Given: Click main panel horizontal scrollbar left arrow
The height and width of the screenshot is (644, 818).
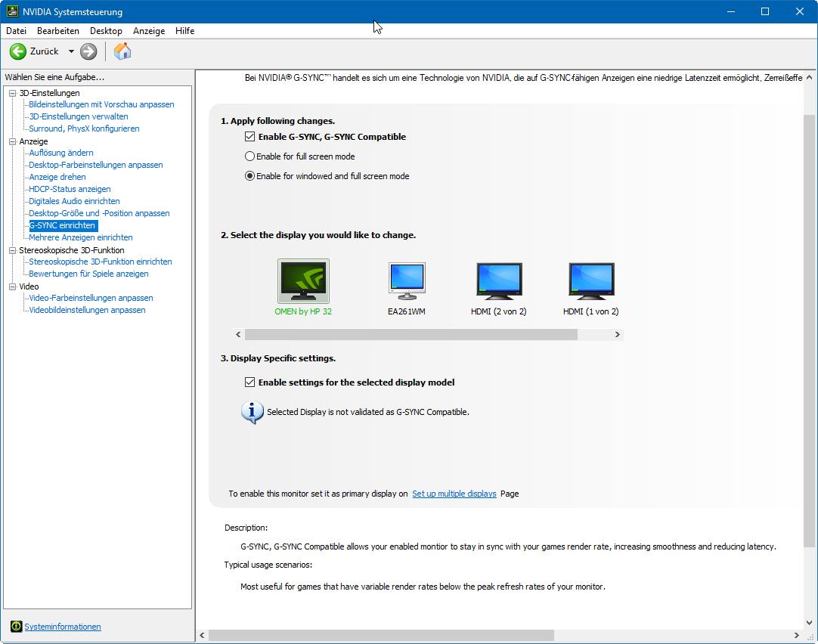Looking at the screenshot, I should point(203,635).
